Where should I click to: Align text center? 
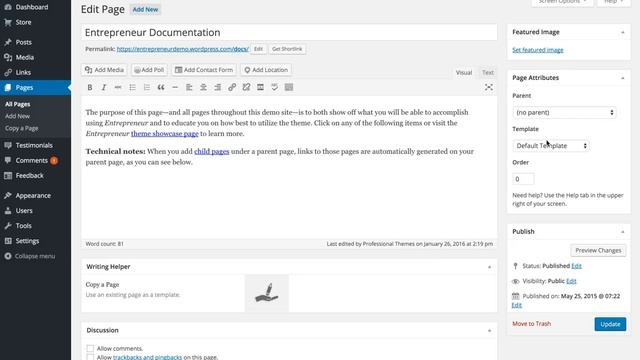(203, 87)
